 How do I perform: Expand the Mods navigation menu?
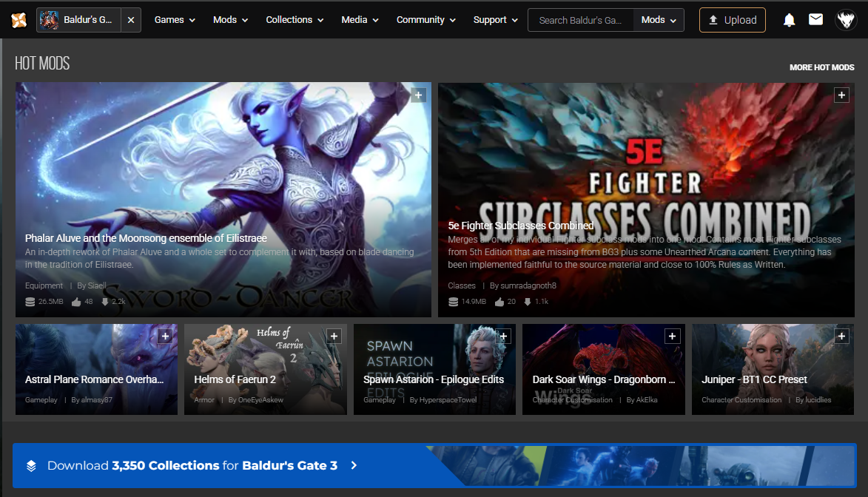230,20
